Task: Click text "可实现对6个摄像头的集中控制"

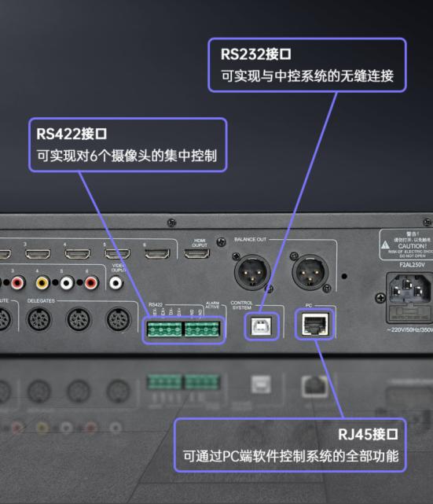Action: tap(127, 156)
